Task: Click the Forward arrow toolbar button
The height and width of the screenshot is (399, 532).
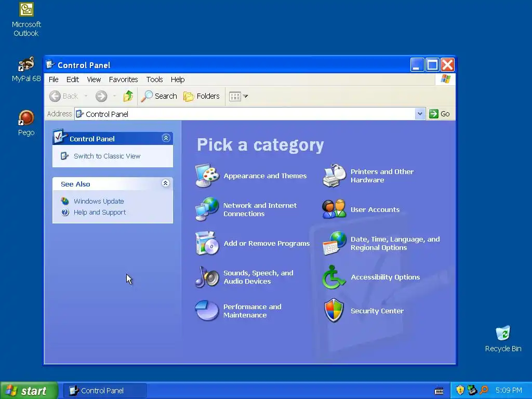Action: tap(101, 96)
